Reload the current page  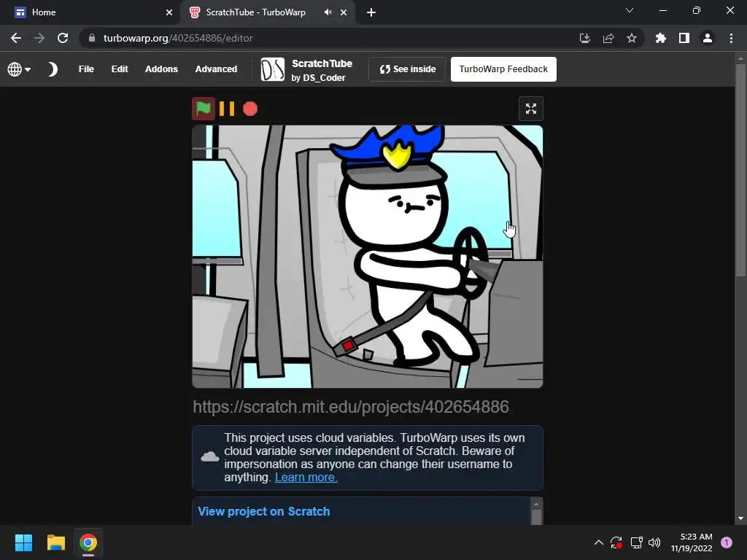point(63,38)
